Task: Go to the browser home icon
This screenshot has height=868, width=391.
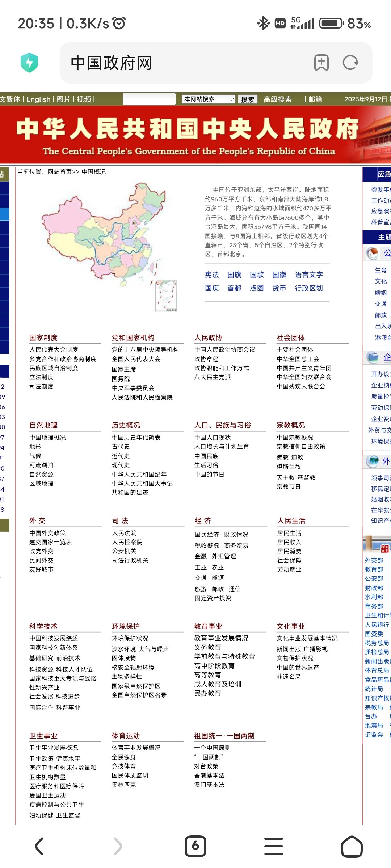Action: point(352,846)
